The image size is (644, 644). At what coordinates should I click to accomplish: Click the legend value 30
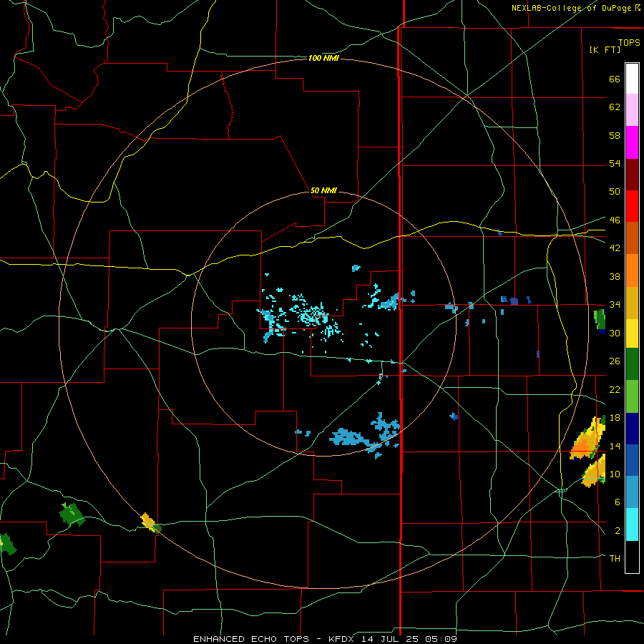pos(615,333)
